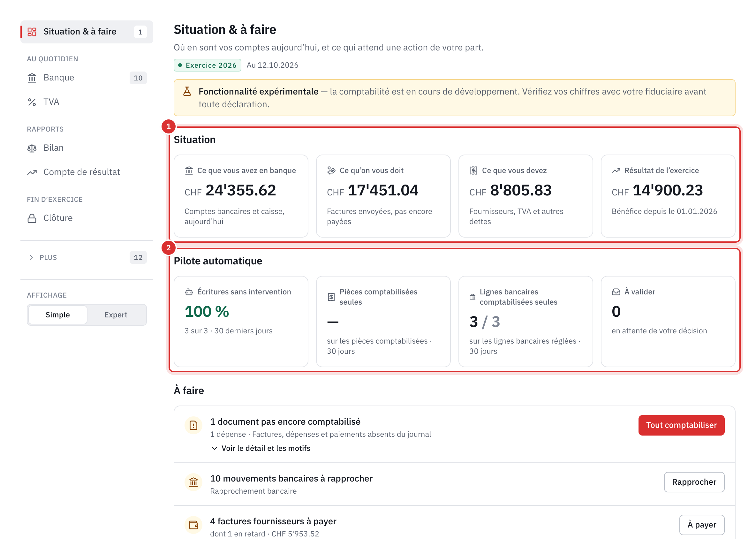Click the wallet icon beside '4 factures fournisseurs'
756x539 pixels.
193,525
